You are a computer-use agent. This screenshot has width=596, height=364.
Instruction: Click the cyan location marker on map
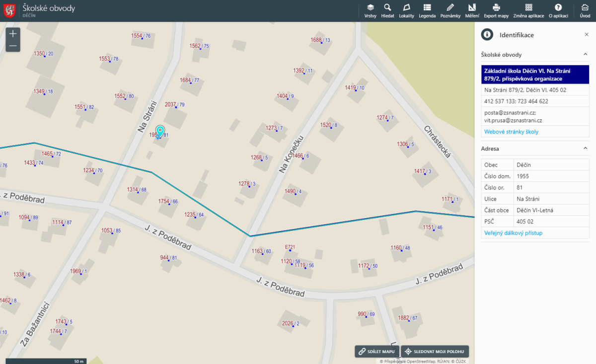tap(160, 131)
